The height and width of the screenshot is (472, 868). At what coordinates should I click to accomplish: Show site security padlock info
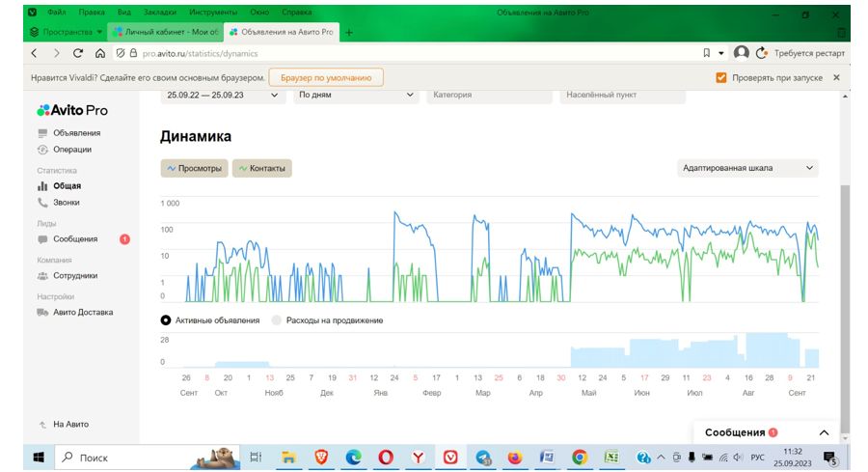click(133, 53)
